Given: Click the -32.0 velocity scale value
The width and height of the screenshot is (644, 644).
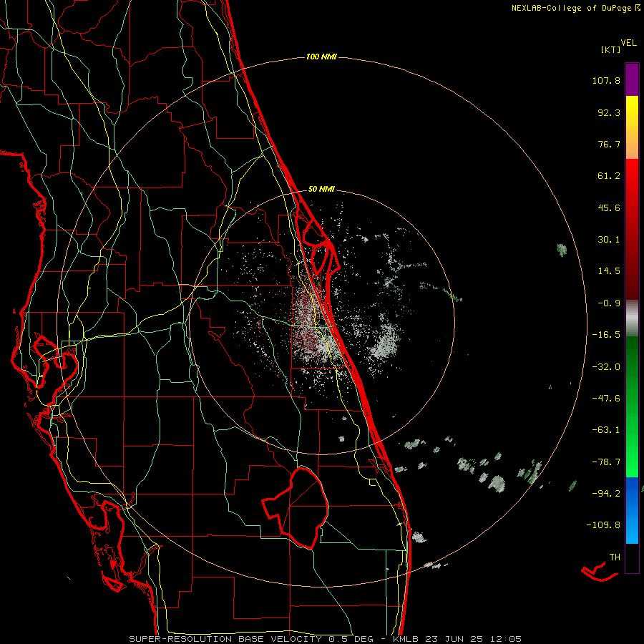Looking at the screenshot, I should pos(606,367).
